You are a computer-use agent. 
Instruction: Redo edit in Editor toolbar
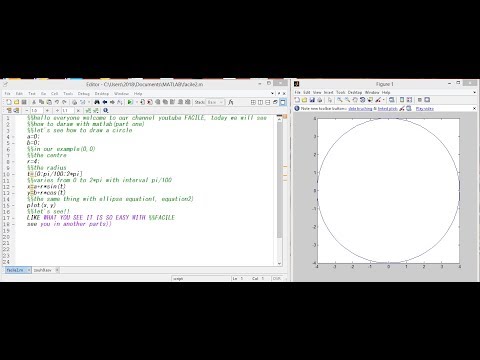point(64,102)
